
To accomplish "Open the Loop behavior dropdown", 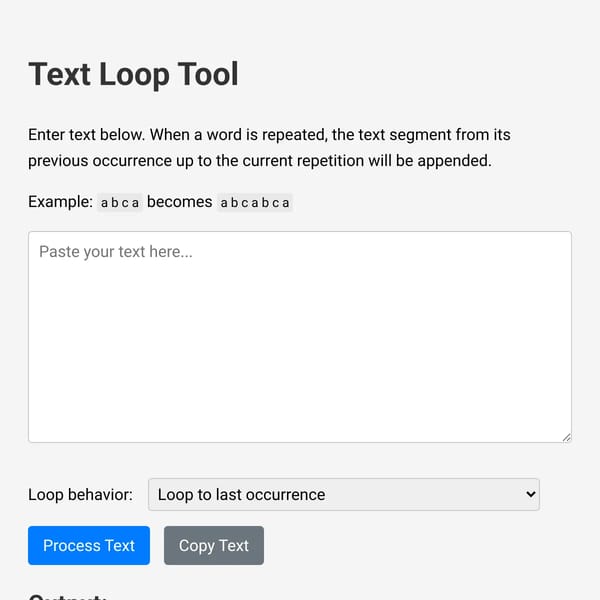I will [344, 494].
